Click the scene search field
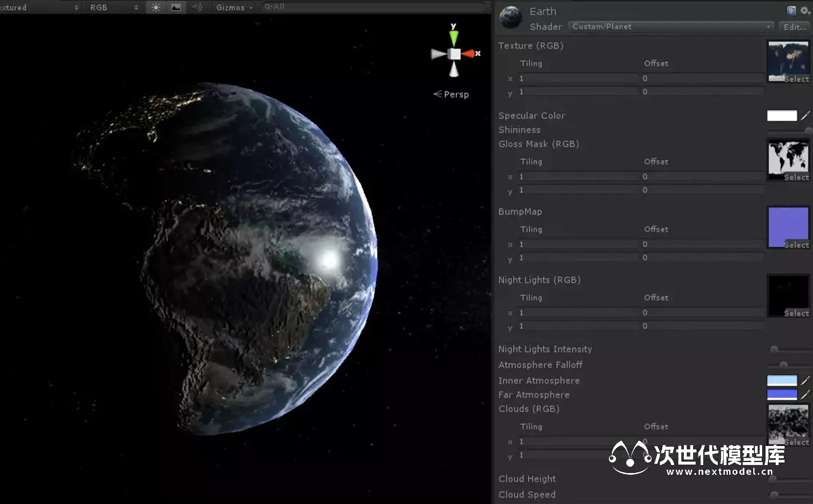This screenshot has width=813, height=504. tap(373, 7)
